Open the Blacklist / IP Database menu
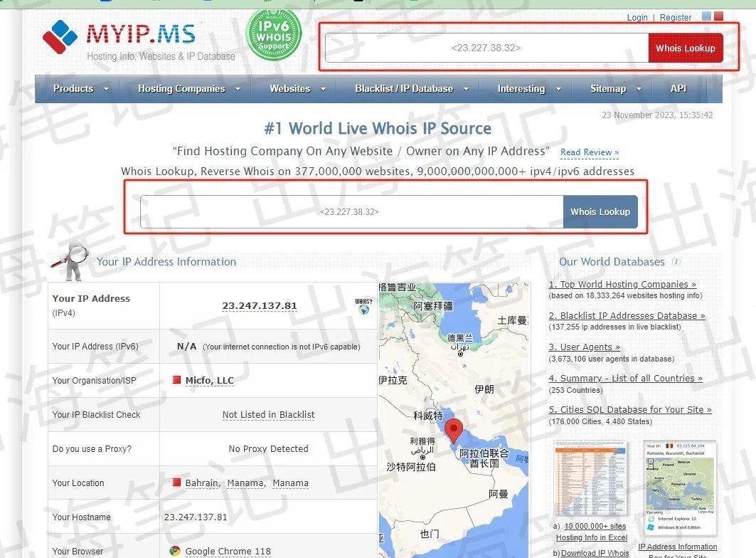This screenshot has height=558, width=756. click(404, 88)
